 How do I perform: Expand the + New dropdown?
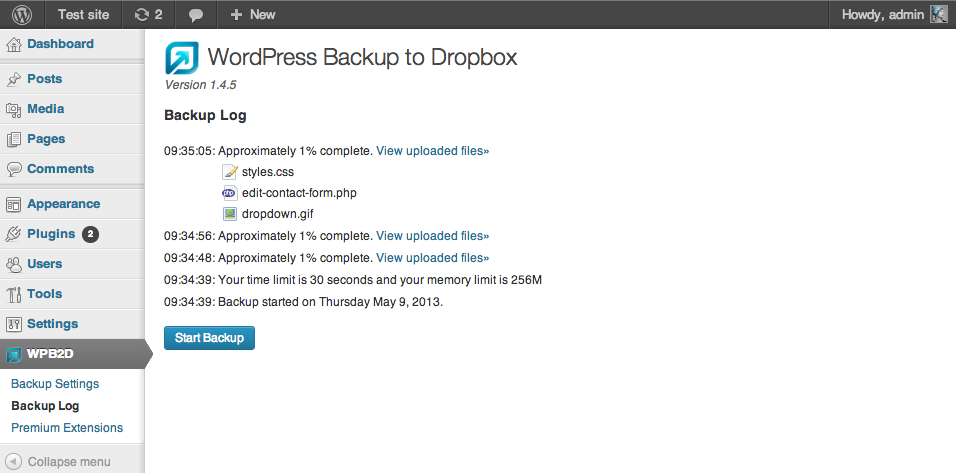coord(252,14)
